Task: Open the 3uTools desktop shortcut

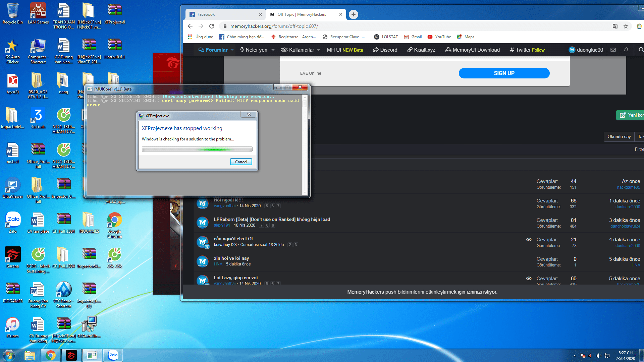Action: 38,118
